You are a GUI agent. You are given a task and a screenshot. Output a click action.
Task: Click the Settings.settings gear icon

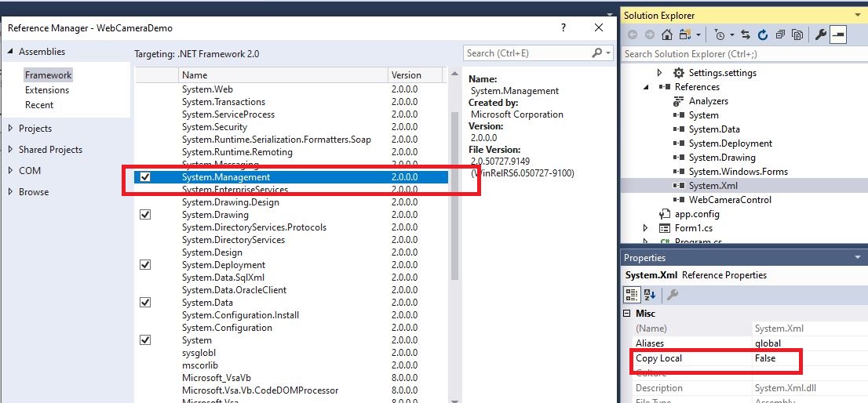point(678,72)
